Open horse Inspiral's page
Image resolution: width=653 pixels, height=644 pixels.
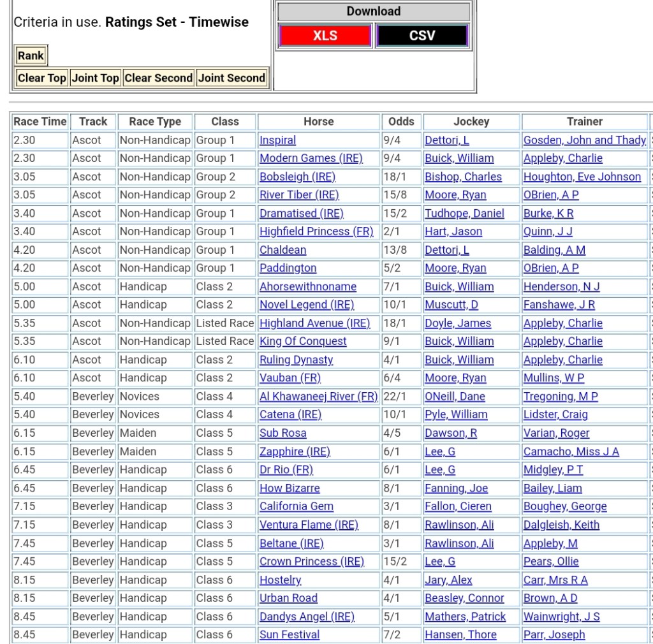[277, 140]
